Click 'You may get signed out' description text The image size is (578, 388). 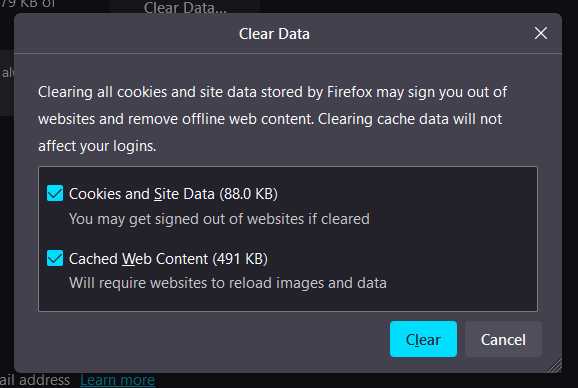click(219, 219)
